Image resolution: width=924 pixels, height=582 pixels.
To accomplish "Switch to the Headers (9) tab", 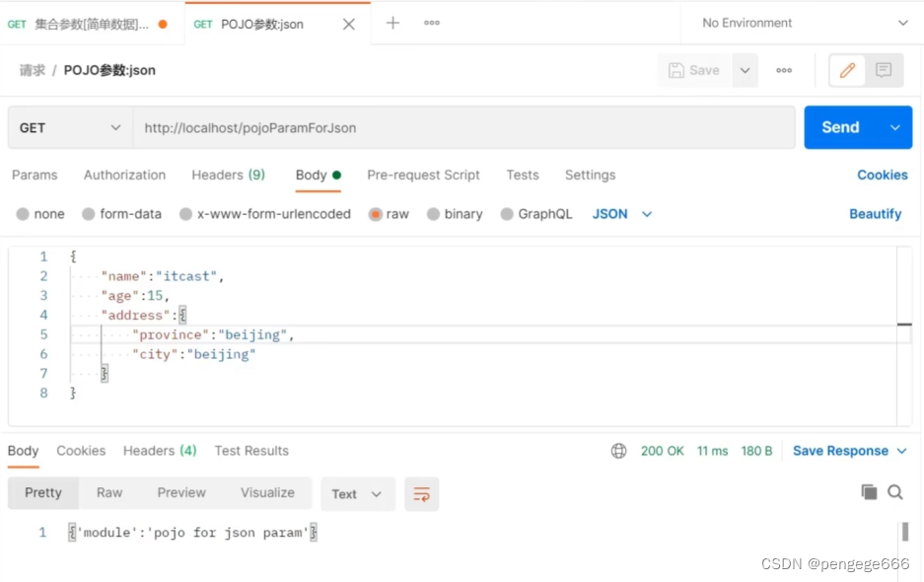I will [228, 175].
